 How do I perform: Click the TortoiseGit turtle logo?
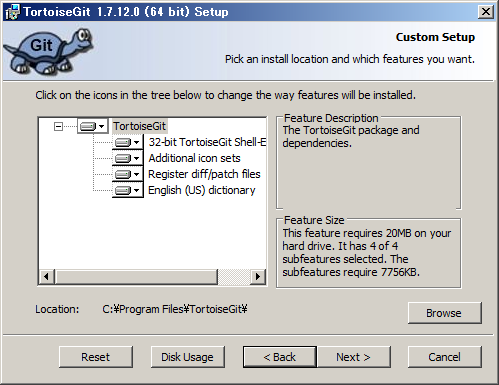click(49, 51)
